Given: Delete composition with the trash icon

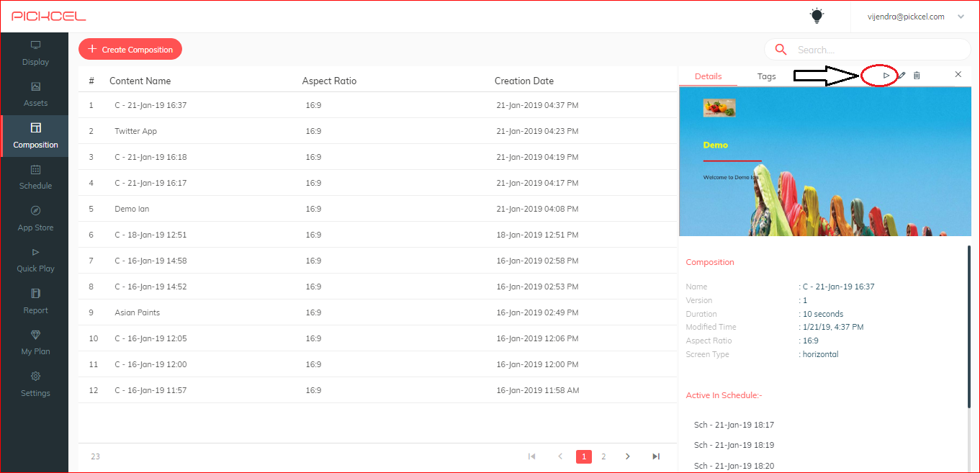Looking at the screenshot, I should coord(917,75).
